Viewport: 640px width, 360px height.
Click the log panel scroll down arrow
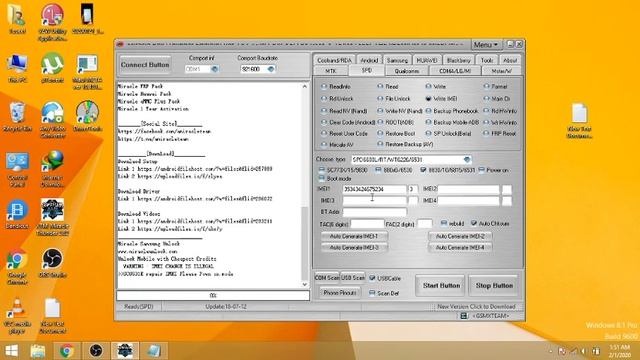click(305, 284)
